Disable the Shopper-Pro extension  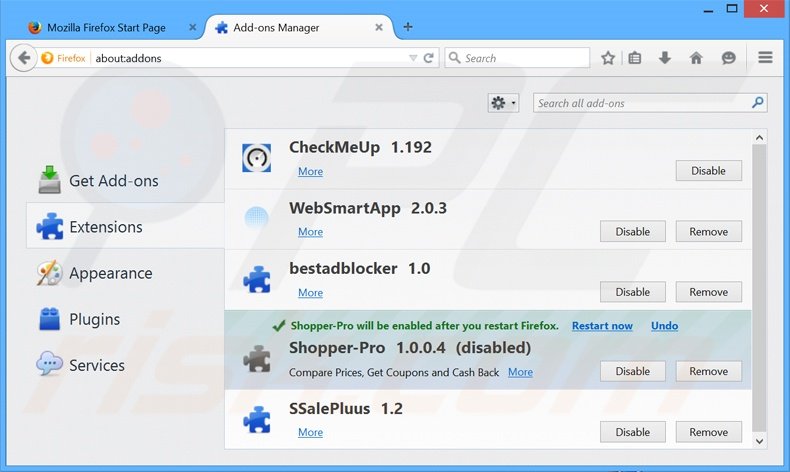tap(633, 371)
